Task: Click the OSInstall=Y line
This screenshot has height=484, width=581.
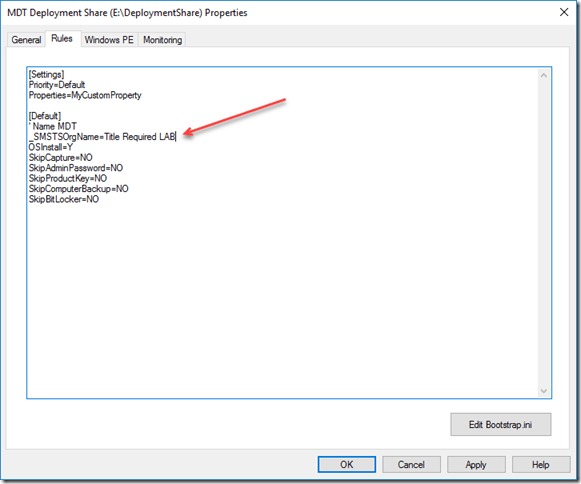Action: 51,147
